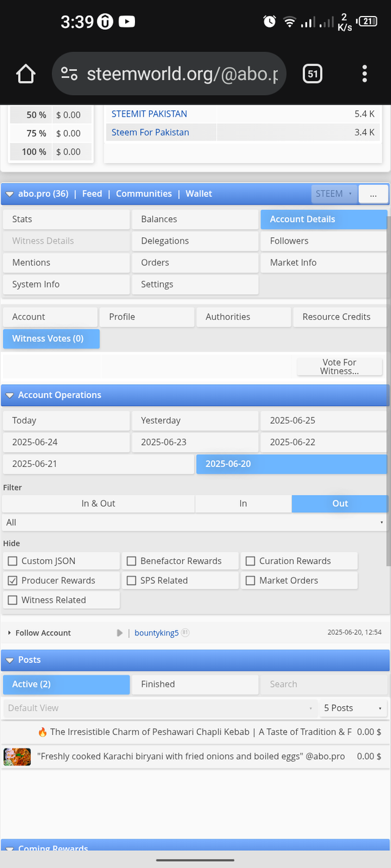
Task: Switch to the Resource Credits sub-tab
Action: coord(340,317)
